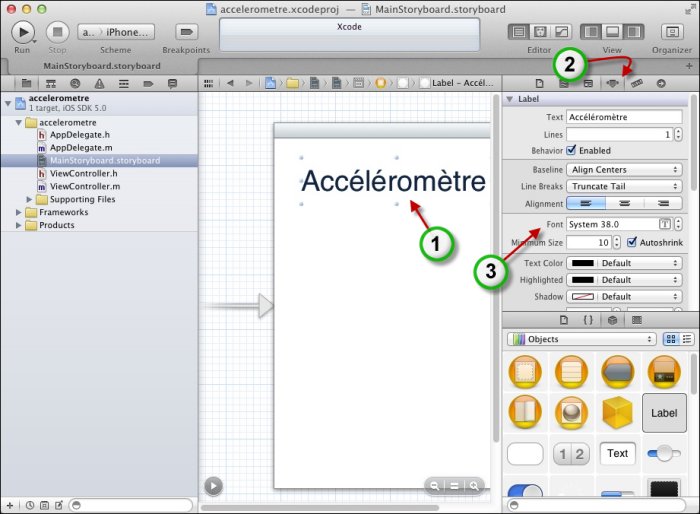Image resolution: width=700 pixels, height=514 pixels.
Task: Toggle the Utilities pane view button
Action: pyautogui.click(x=633, y=32)
